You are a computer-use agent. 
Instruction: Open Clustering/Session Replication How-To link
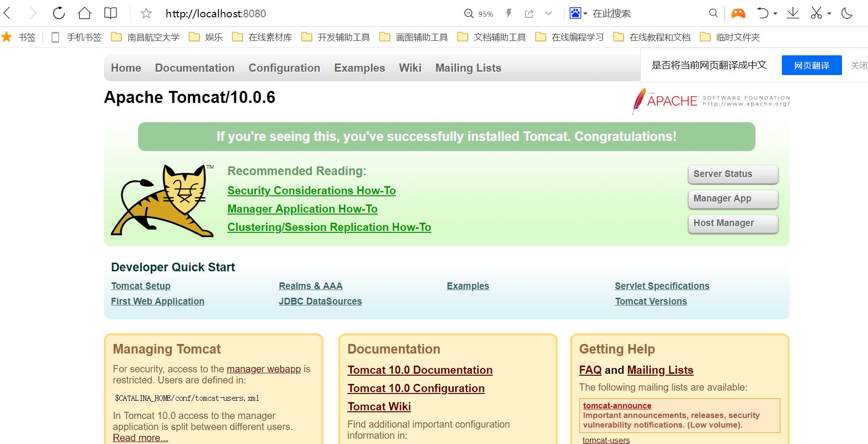click(330, 227)
